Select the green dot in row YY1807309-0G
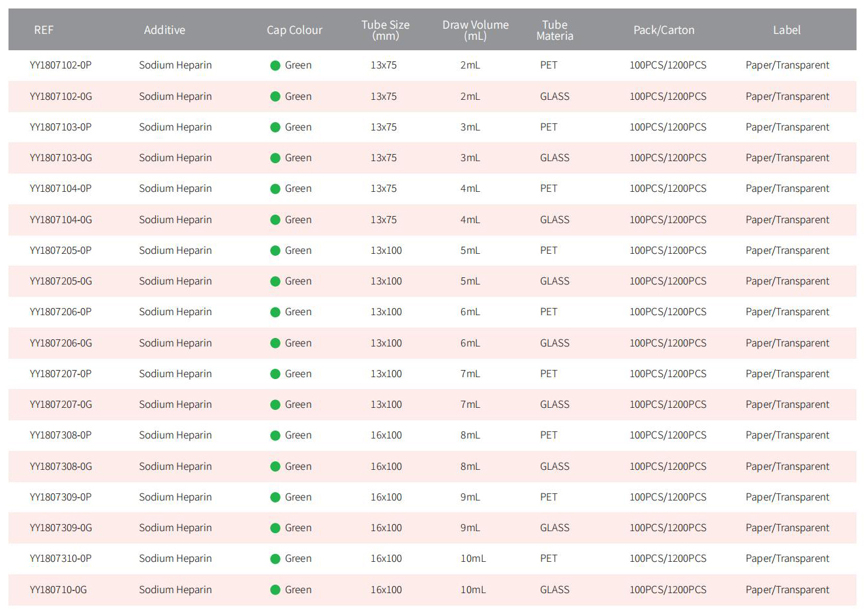 click(x=275, y=528)
